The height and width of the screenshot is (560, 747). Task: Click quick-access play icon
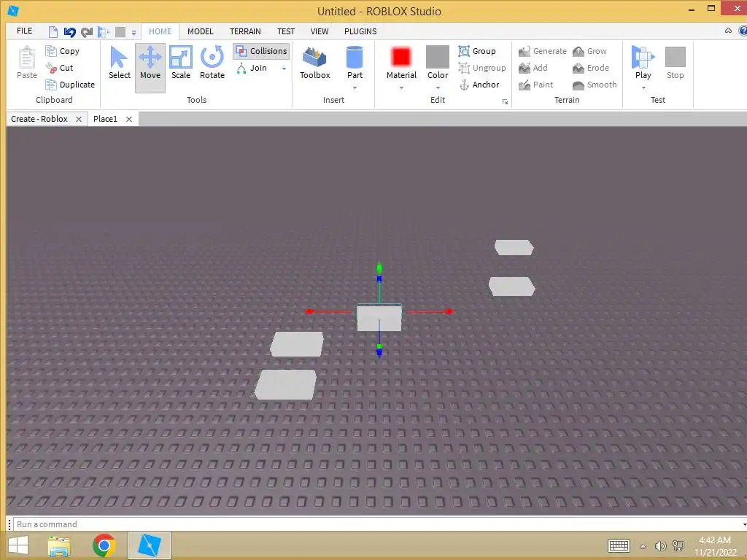pyautogui.click(x=104, y=32)
